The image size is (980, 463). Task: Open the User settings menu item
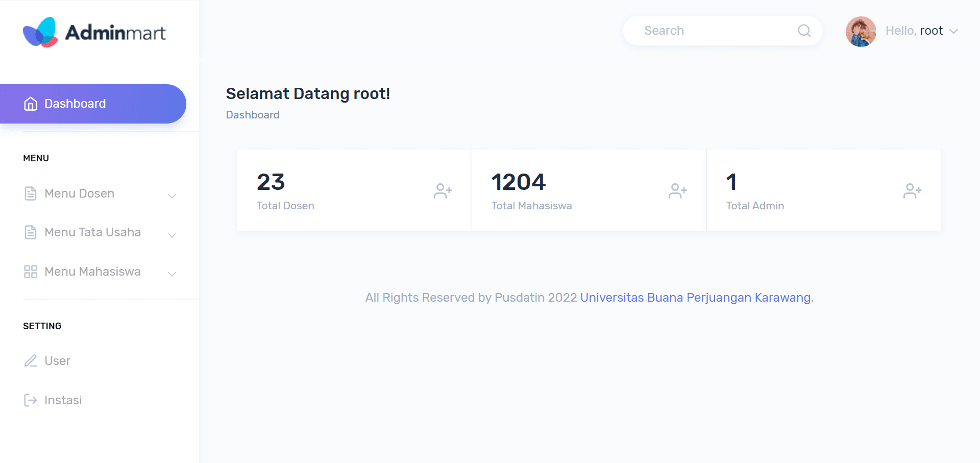(57, 361)
